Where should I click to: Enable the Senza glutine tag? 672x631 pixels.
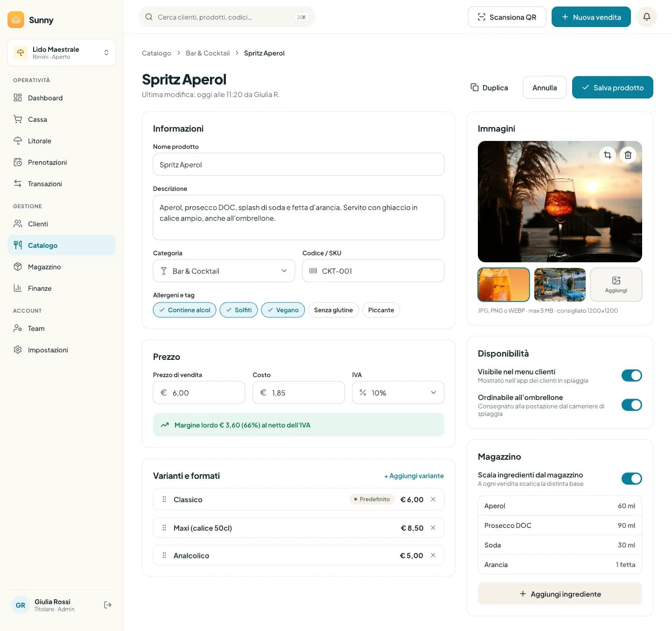[333, 310]
